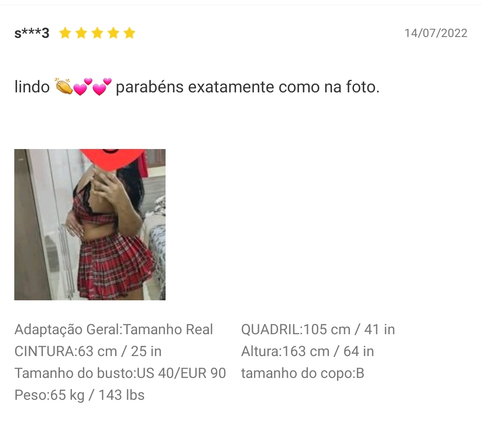Viewport: 482px width, 448px height.
Task: Click the Peso 65 kg detail
Action: point(79,395)
